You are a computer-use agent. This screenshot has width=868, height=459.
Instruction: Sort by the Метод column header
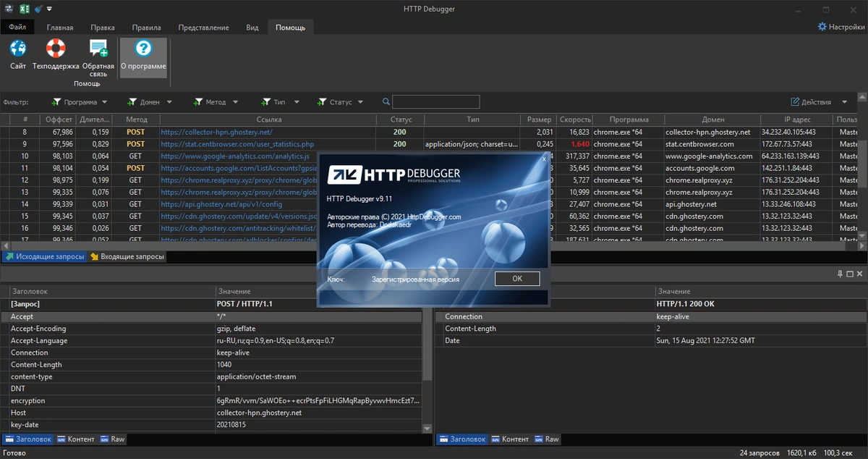tap(136, 119)
